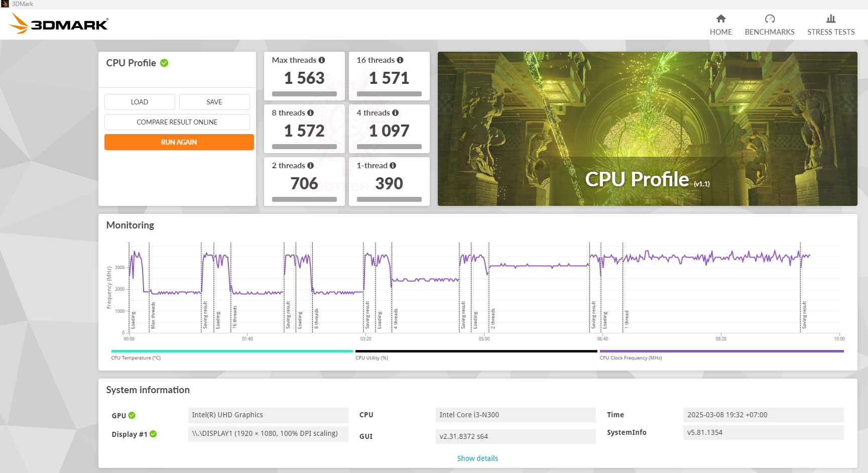Click COMPARE RESULT ONLINE
The image size is (868, 473).
[177, 122]
